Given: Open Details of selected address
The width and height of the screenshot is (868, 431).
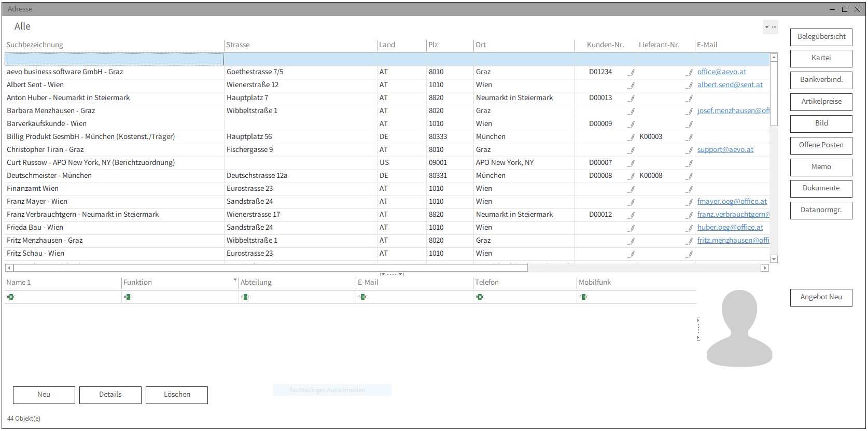Looking at the screenshot, I should pos(110,395).
